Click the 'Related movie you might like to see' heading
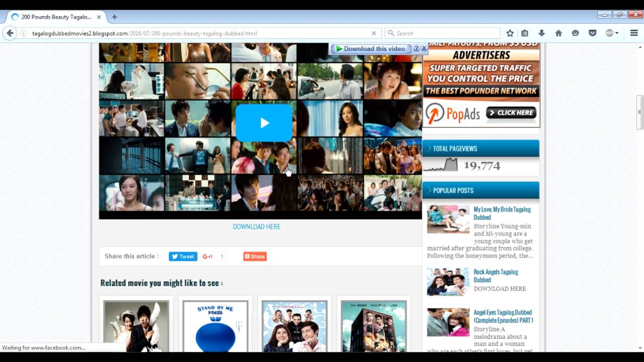The width and height of the screenshot is (644, 362). coord(162,283)
